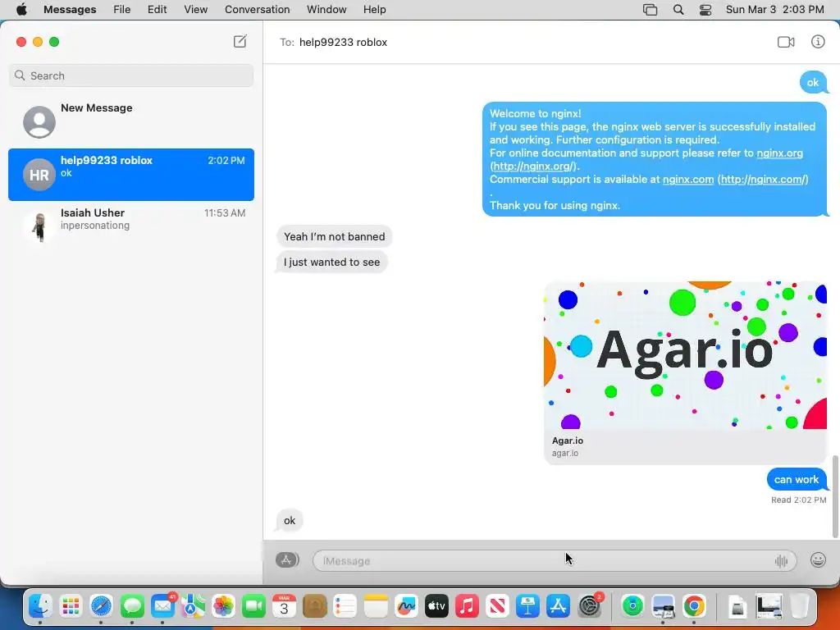Follow the nginx.org link
The width and height of the screenshot is (840, 630).
click(779, 153)
